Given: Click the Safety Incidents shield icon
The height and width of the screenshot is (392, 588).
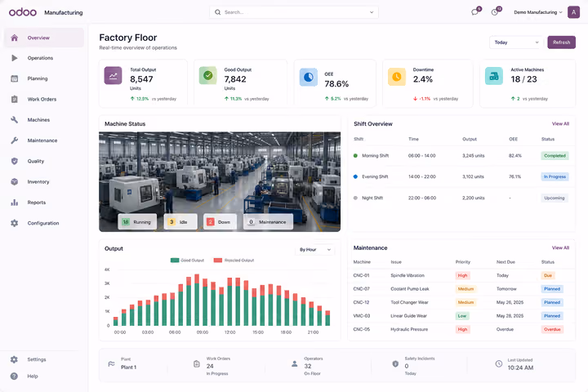Looking at the screenshot, I should 395,364.
